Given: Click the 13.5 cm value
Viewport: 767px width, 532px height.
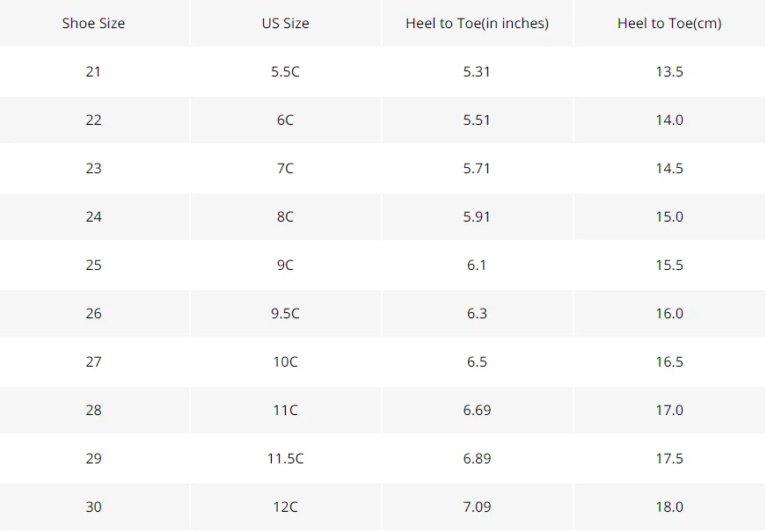Looking at the screenshot, I should (669, 71).
